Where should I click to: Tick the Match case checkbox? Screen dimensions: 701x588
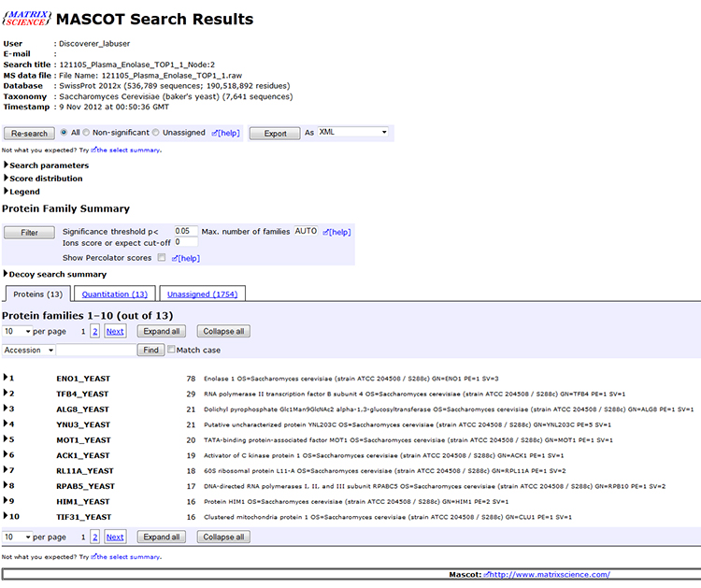(171, 350)
